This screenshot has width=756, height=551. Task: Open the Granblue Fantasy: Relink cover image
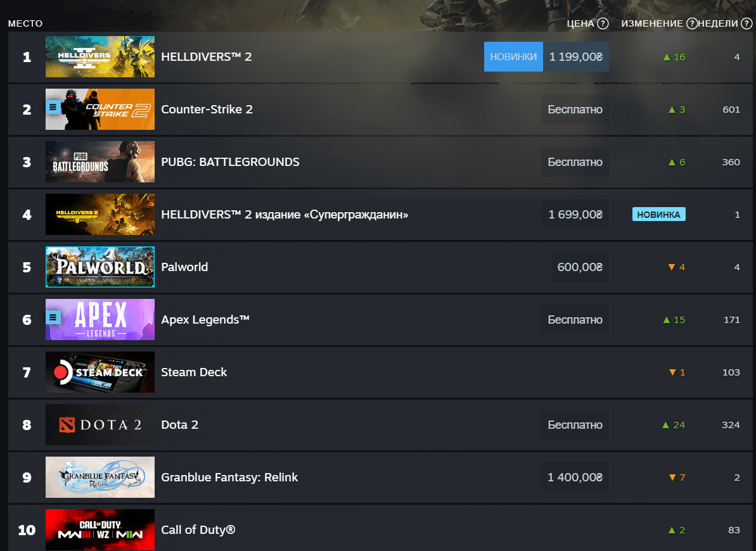pos(100,478)
